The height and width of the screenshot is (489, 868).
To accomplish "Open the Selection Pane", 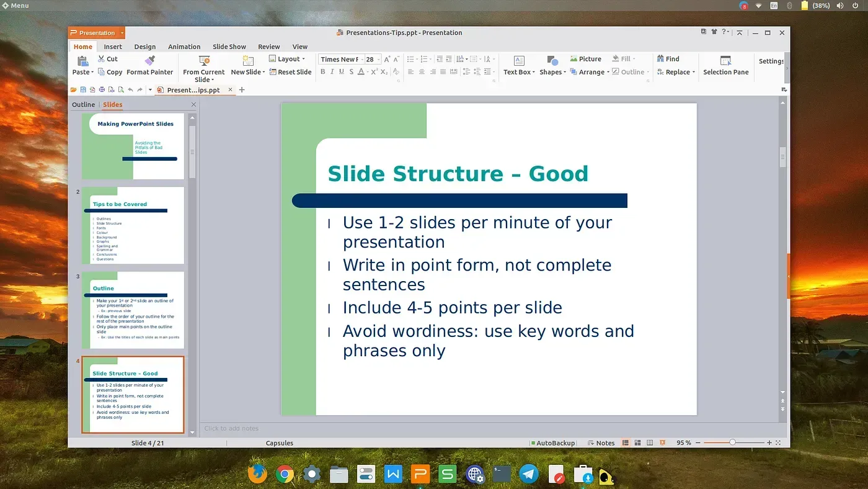I will 725,65.
